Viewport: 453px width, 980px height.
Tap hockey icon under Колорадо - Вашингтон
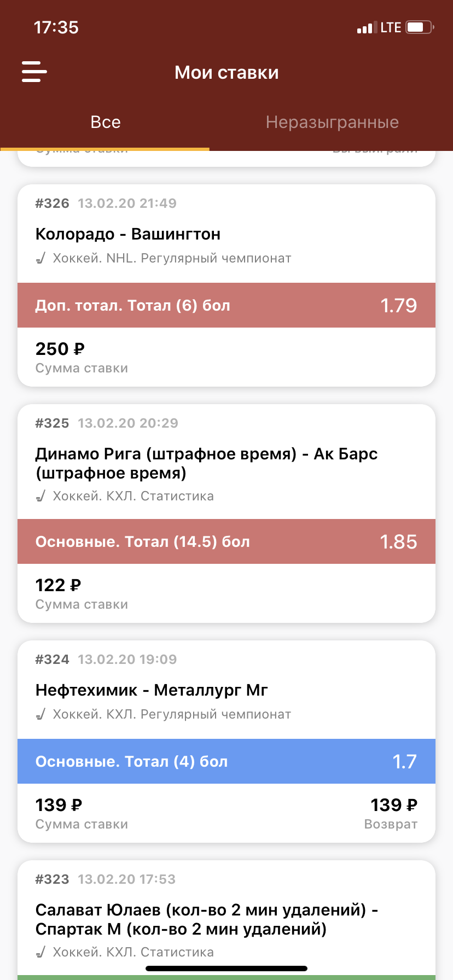(40, 258)
